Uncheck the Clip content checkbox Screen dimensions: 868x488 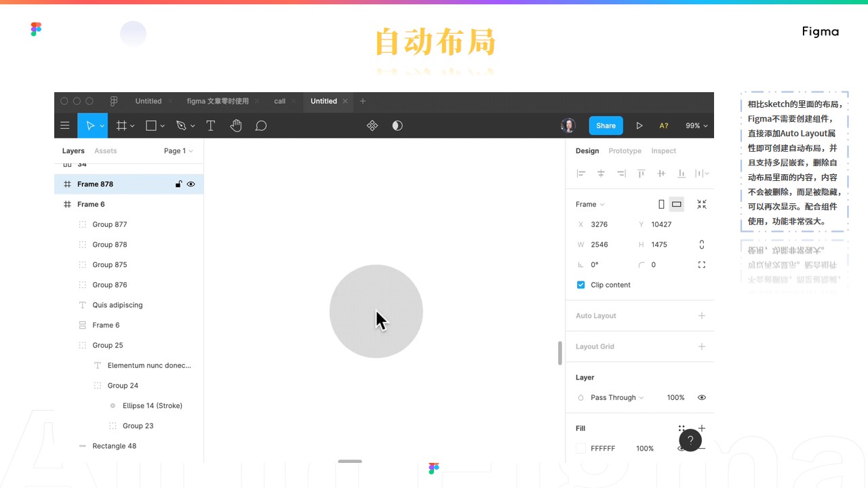(580, 285)
